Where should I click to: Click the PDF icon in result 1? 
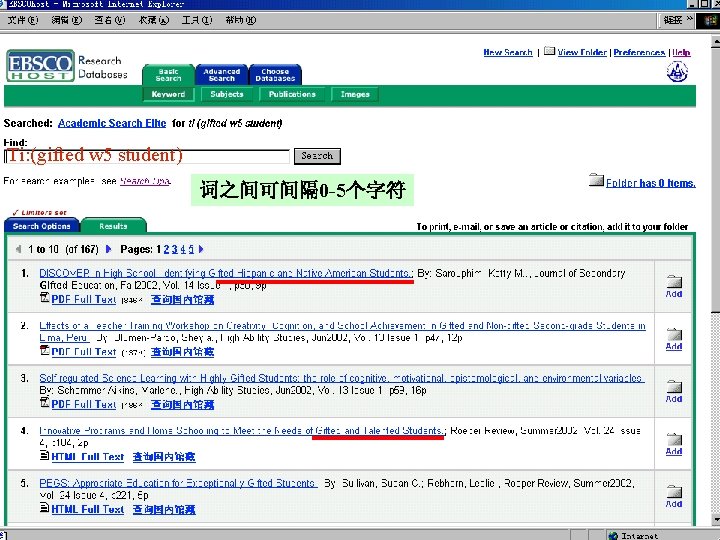point(45,298)
